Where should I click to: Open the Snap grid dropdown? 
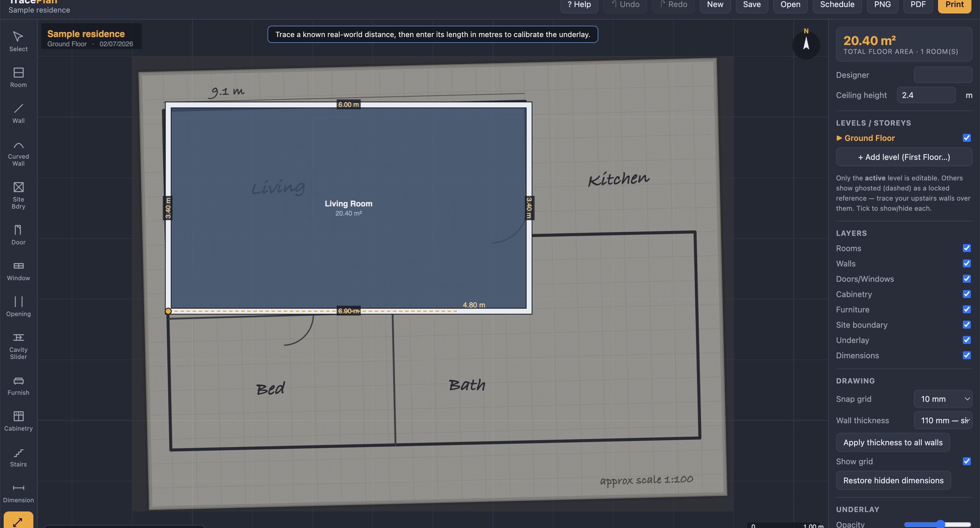943,399
